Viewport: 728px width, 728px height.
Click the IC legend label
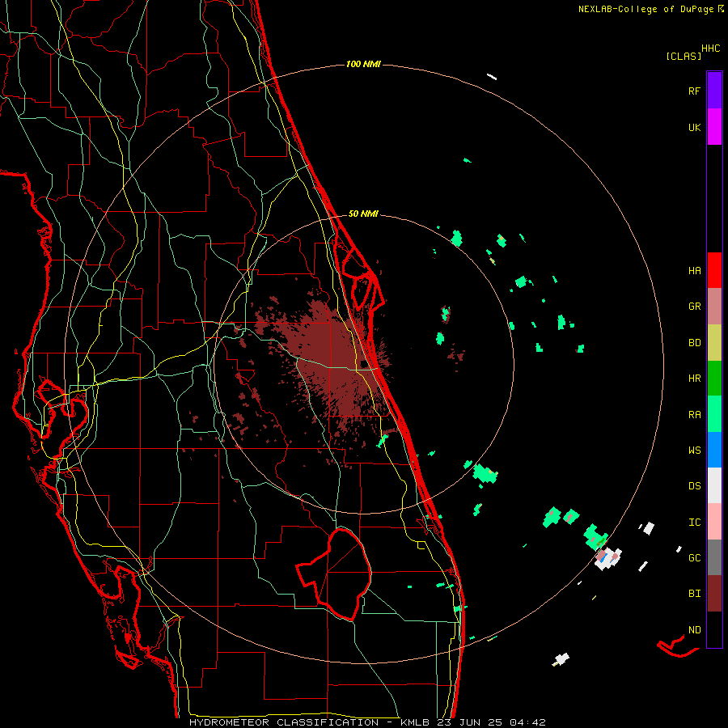(x=695, y=523)
